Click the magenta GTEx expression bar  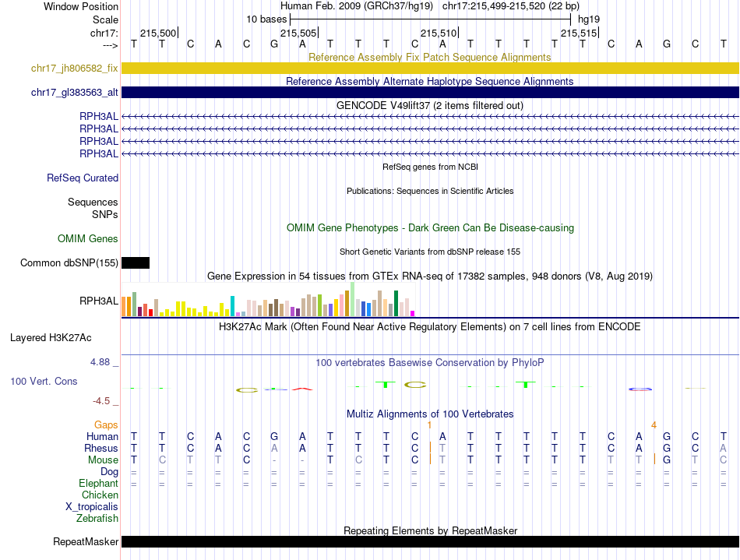point(413,313)
